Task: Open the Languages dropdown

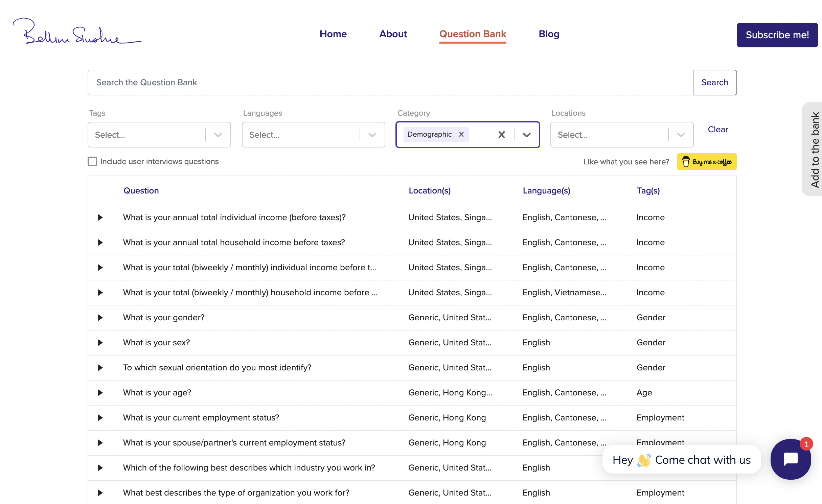Action: click(x=313, y=135)
